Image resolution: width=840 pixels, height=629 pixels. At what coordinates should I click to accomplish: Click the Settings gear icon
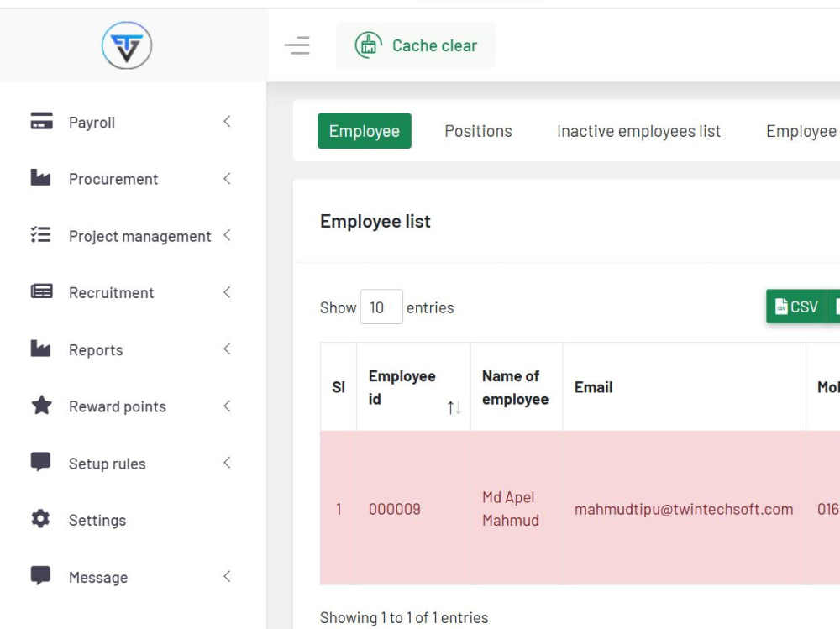pos(40,519)
